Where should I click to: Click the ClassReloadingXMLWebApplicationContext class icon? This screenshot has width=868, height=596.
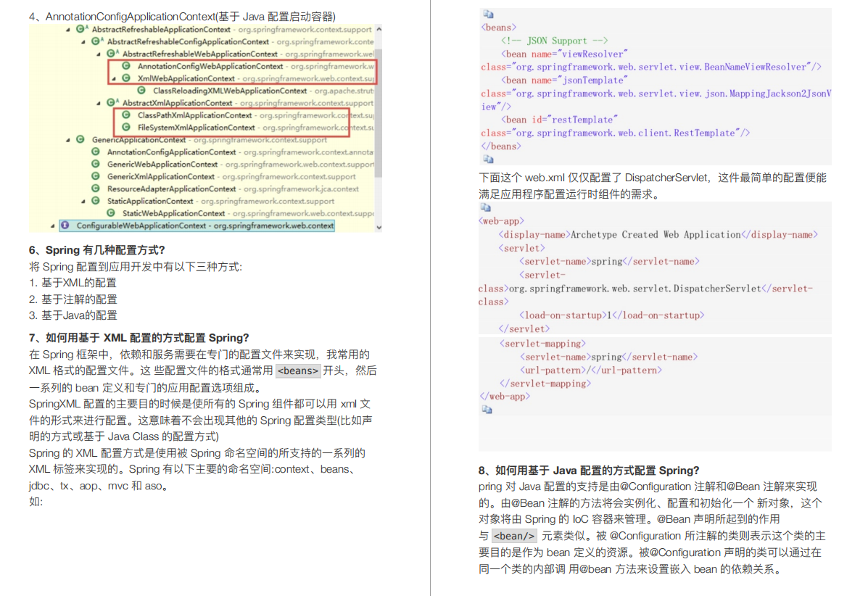click(141, 90)
